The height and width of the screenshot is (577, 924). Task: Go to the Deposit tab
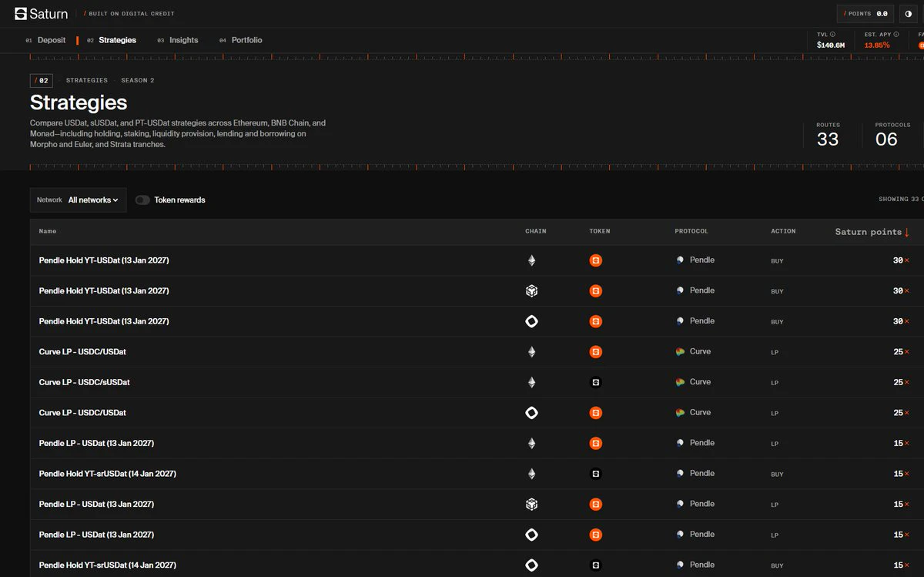tap(45, 40)
